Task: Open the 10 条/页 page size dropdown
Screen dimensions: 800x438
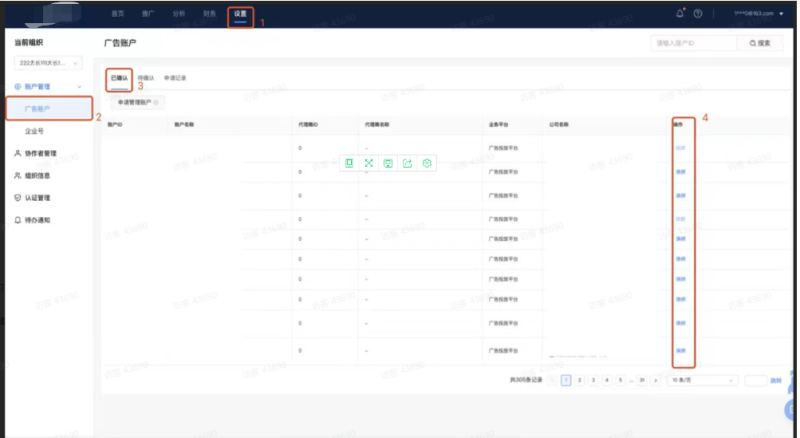Action: tap(703, 381)
